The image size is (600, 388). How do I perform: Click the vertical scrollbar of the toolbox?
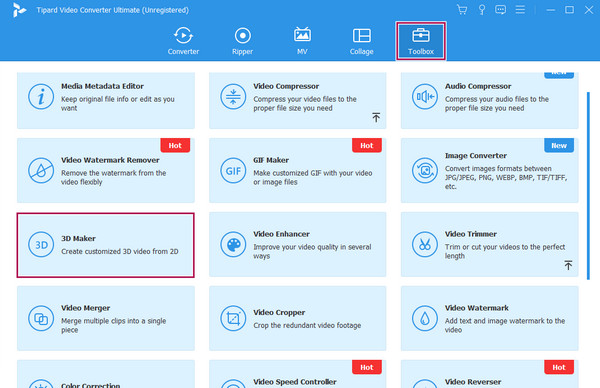pyautogui.click(x=588, y=186)
